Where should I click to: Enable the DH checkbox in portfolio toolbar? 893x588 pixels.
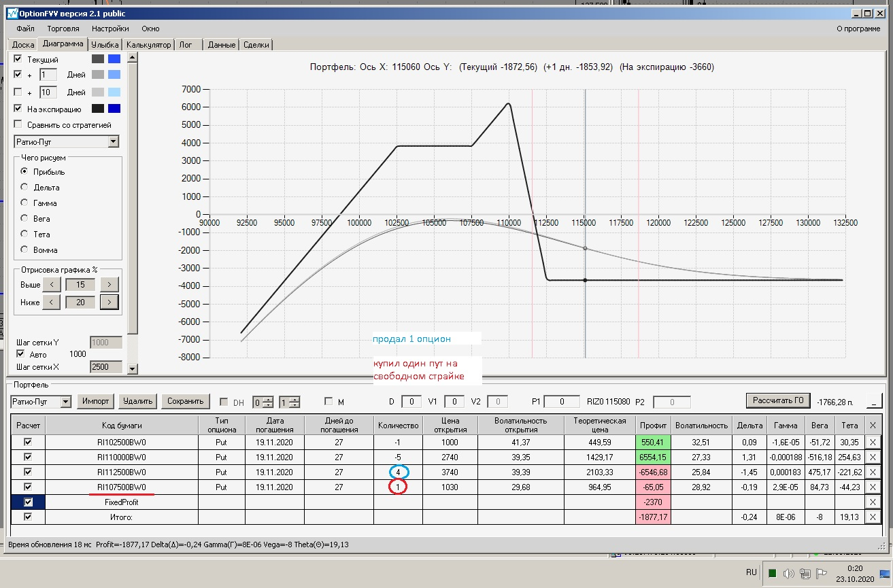pyautogui.click(x=224, y=402)
